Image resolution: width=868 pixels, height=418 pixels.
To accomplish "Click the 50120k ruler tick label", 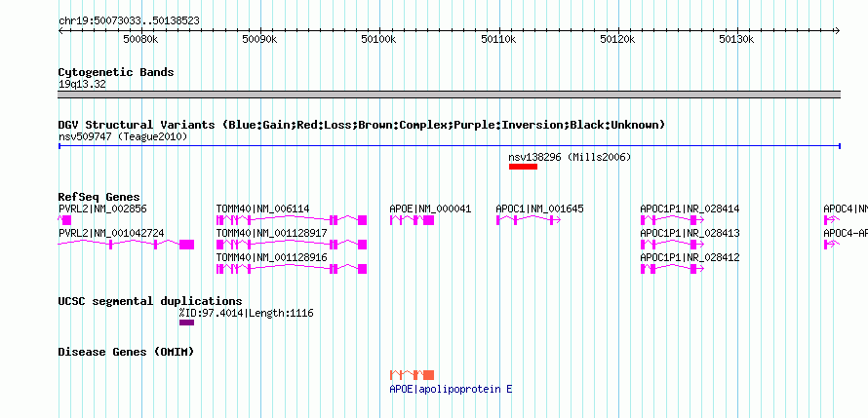I will (x=617, y=40).
